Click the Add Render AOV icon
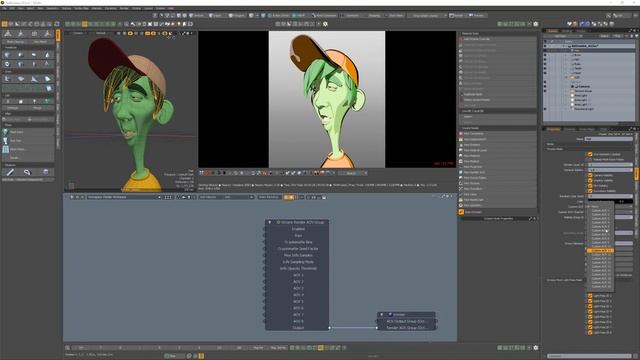 (x=461, y=172)
